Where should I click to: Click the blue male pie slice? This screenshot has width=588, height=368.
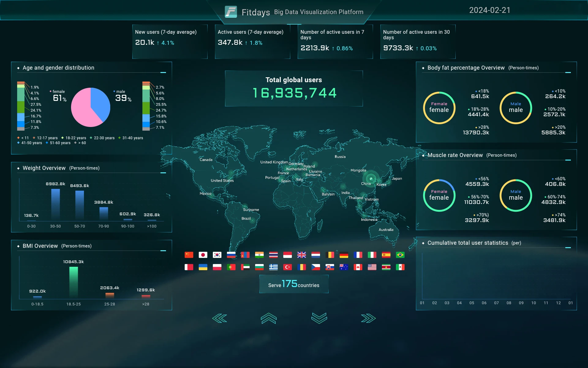click(100, 101)
